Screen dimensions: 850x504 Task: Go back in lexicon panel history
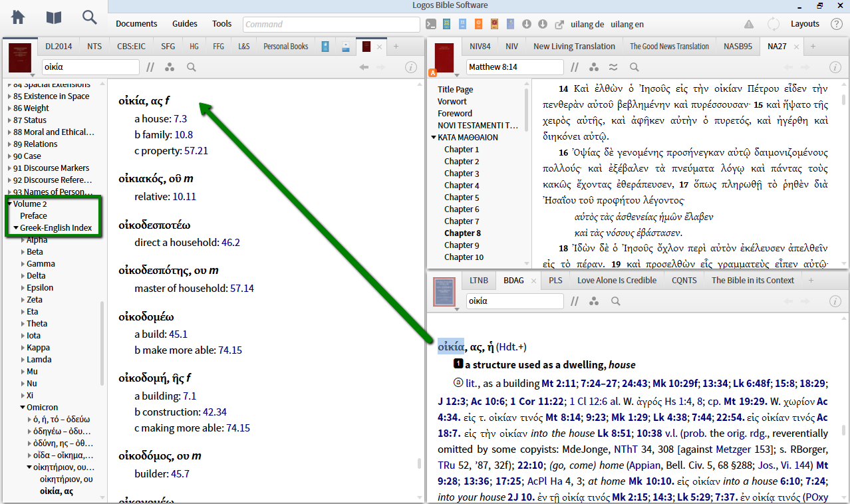point(364,67)
